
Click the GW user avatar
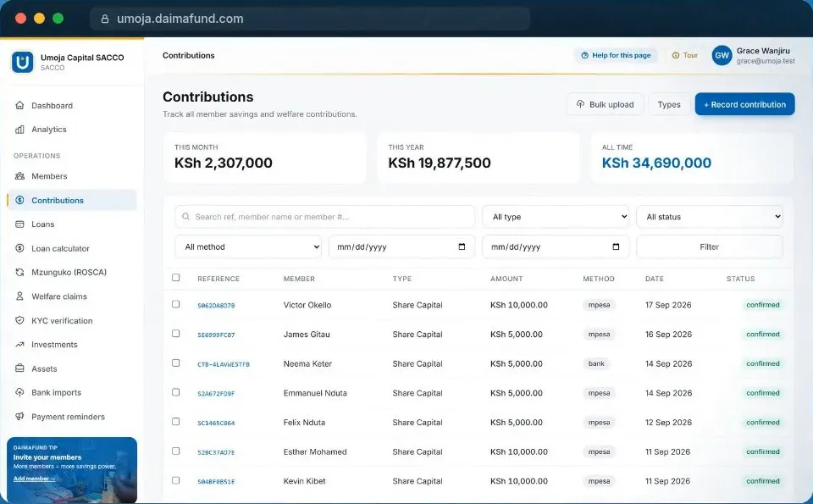pyautogui.click(x=722, y=55)
